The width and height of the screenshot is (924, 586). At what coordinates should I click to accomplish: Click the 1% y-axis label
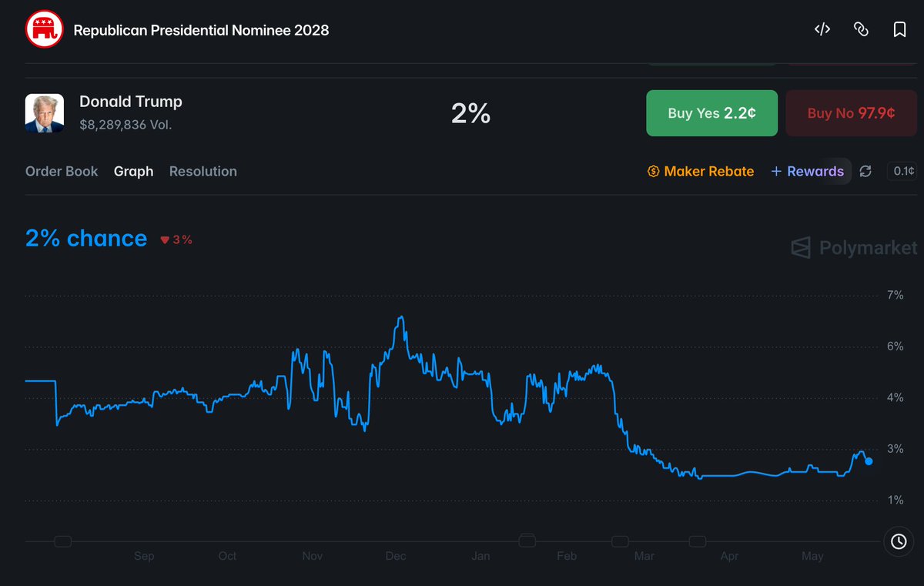tap(895, 501)
